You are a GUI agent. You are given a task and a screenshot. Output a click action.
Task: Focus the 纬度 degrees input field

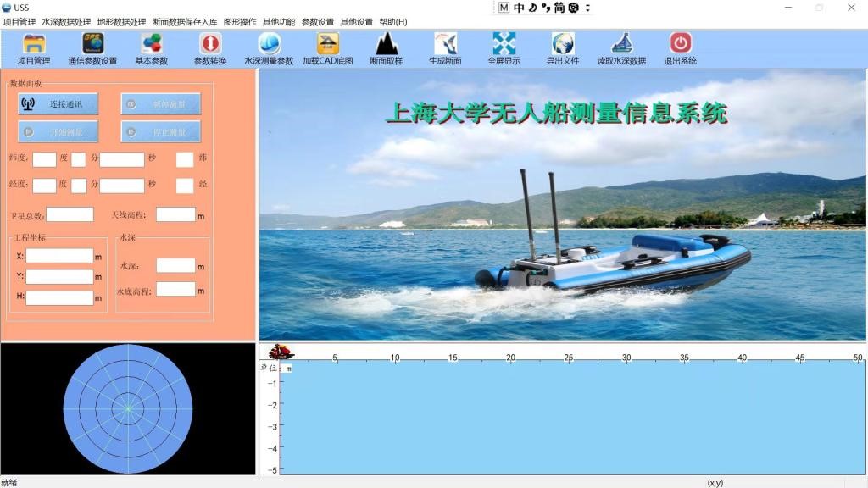click(x=44, y=159)
